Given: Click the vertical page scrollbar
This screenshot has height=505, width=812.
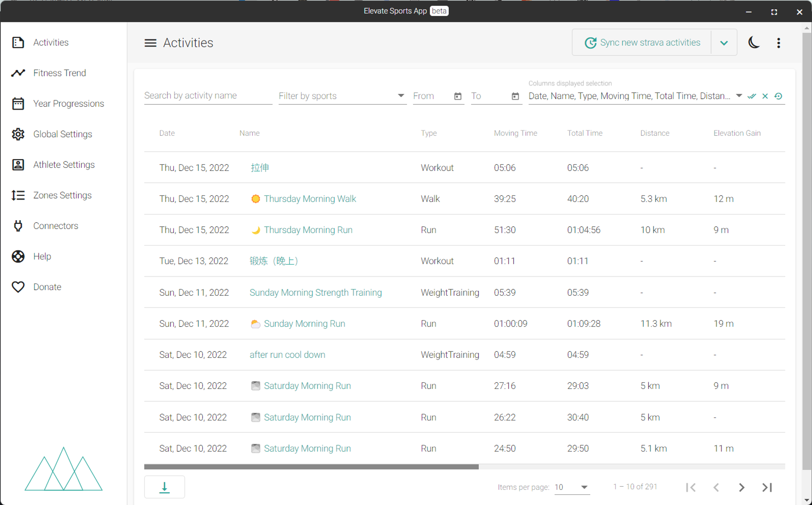Looking at the screenshot, I should tap(807, 251).
